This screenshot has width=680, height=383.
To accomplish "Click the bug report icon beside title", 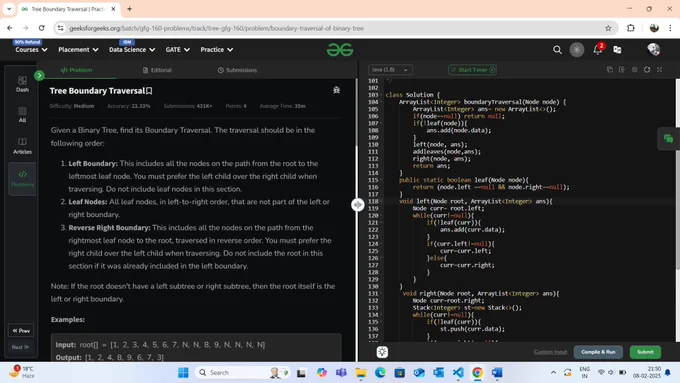I will 336,90.
